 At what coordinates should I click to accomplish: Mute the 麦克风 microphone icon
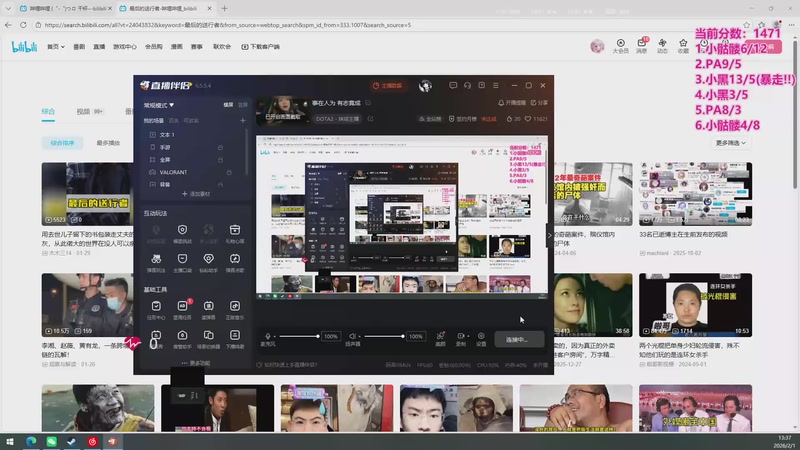tap(268, 336)
